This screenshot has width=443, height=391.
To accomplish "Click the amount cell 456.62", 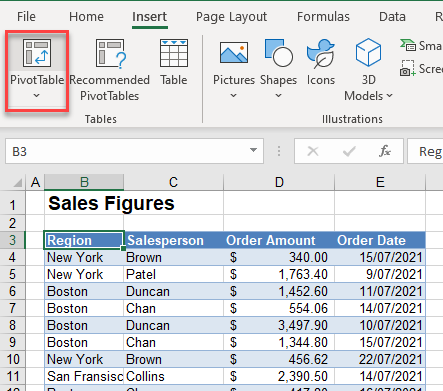I will [279, 359].
